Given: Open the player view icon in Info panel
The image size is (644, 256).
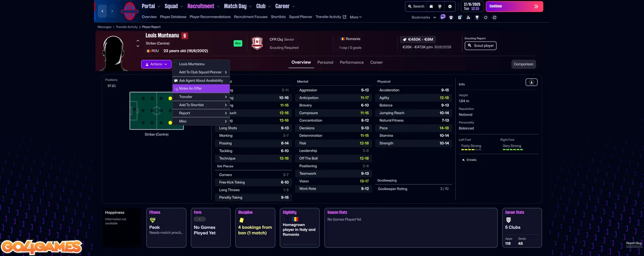Looking at the screenshot, I should 531,82.
